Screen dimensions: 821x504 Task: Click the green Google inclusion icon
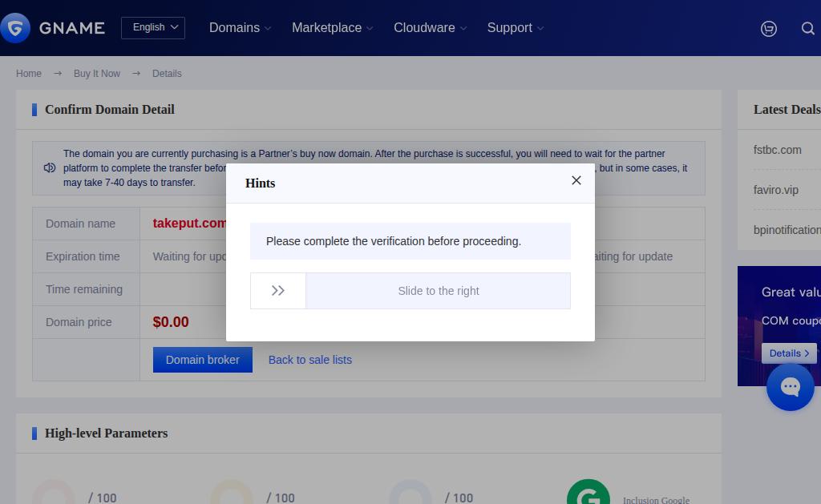tap(588, 492)
